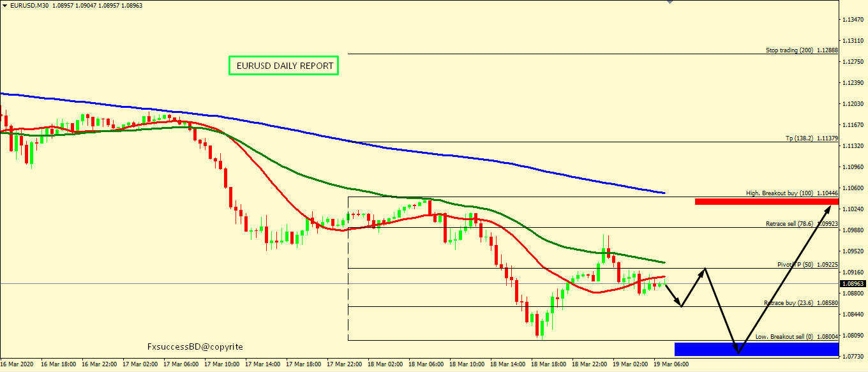Click the red resistance zone rectangle
868x372 pixels.
[x=766, y=202]
